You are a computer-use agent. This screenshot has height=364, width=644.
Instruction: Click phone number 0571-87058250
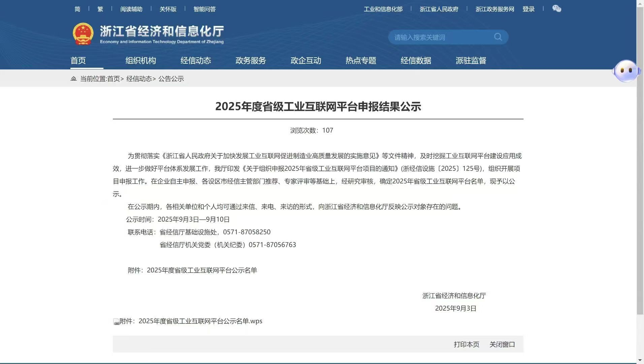coord(247,232)
